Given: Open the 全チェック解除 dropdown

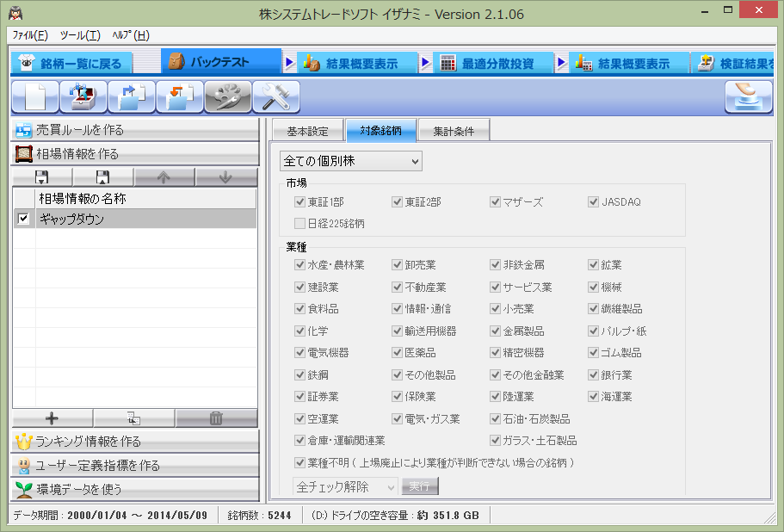Looking at the screenshot, I should [345, 486].
